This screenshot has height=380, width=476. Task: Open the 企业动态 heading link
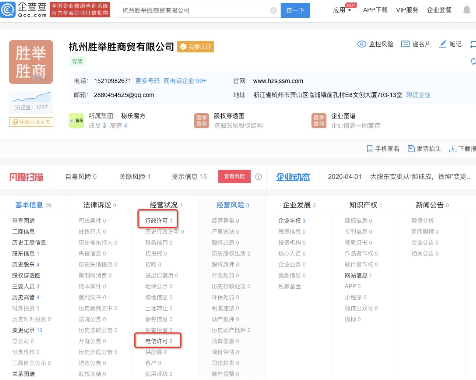tap(293, 177)
